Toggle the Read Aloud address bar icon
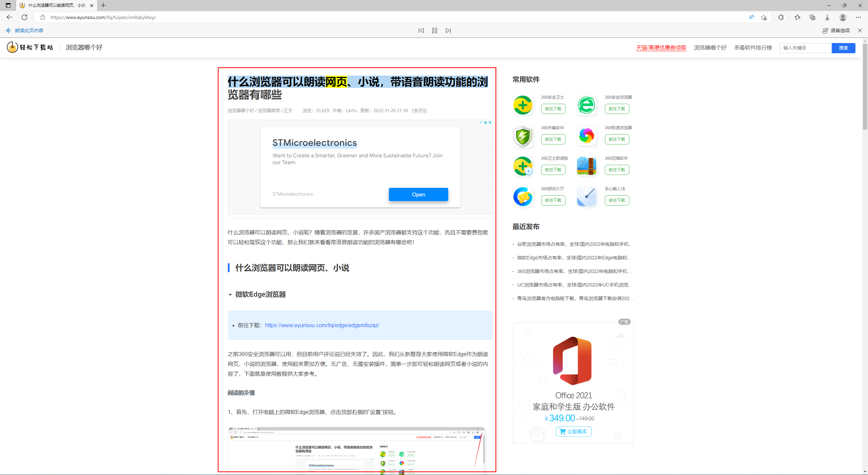The height and width of the screenshot is (475, 868). coord(751,17)
